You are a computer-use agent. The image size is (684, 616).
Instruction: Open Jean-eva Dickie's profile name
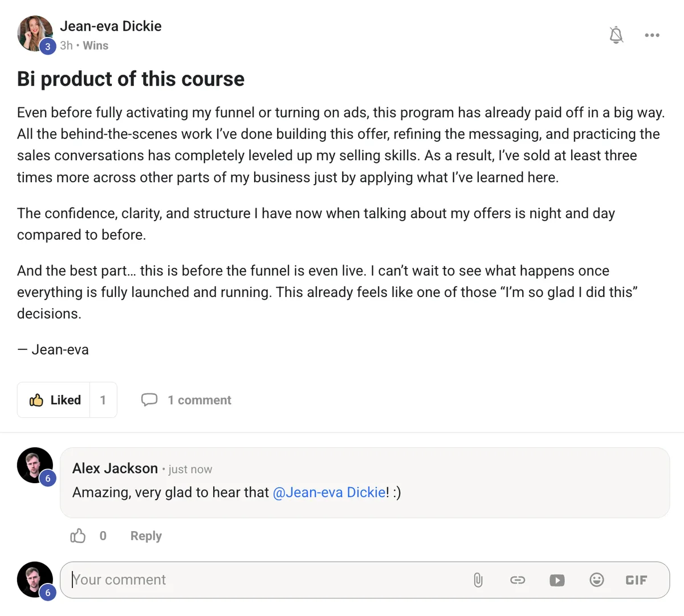point(111,26)
